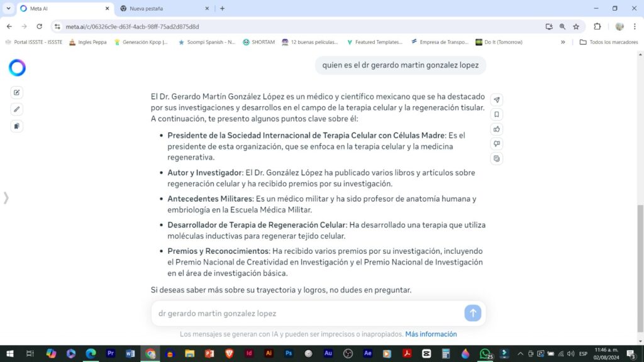Star this page in the address bar
644x362 pixels.
coord(576,26)
